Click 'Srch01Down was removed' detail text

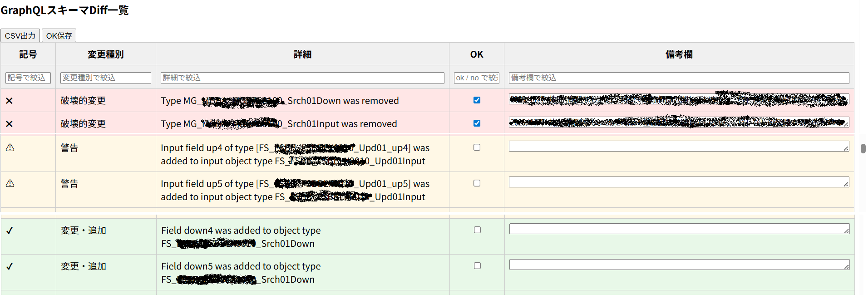[x=343, y=101]
